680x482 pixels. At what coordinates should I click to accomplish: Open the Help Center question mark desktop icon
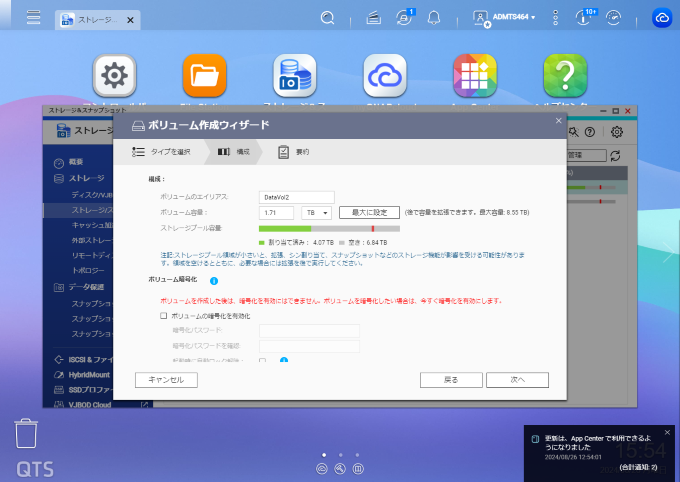click(x=566, y=76)
